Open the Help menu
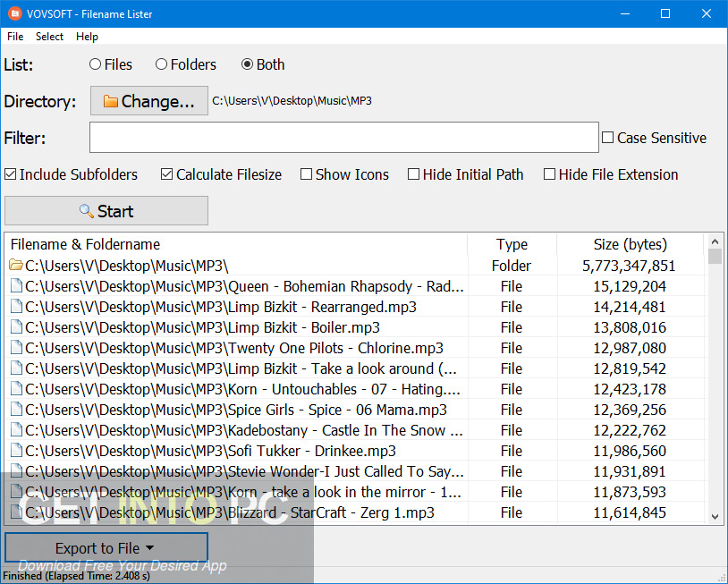 tap(87, 37)
